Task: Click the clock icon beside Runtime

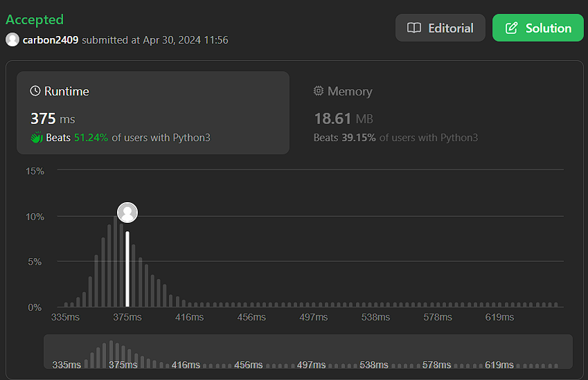Action: click(35, 91)
